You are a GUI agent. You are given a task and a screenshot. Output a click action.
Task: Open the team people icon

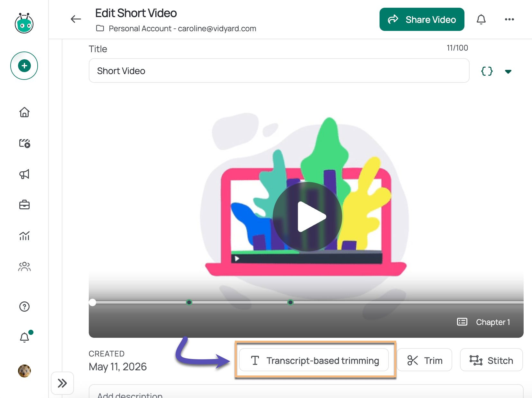[24, 267]
